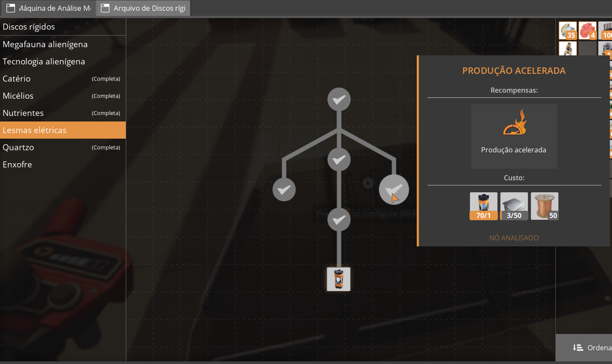Select the center node just below the branch split

tap(339, 160)
